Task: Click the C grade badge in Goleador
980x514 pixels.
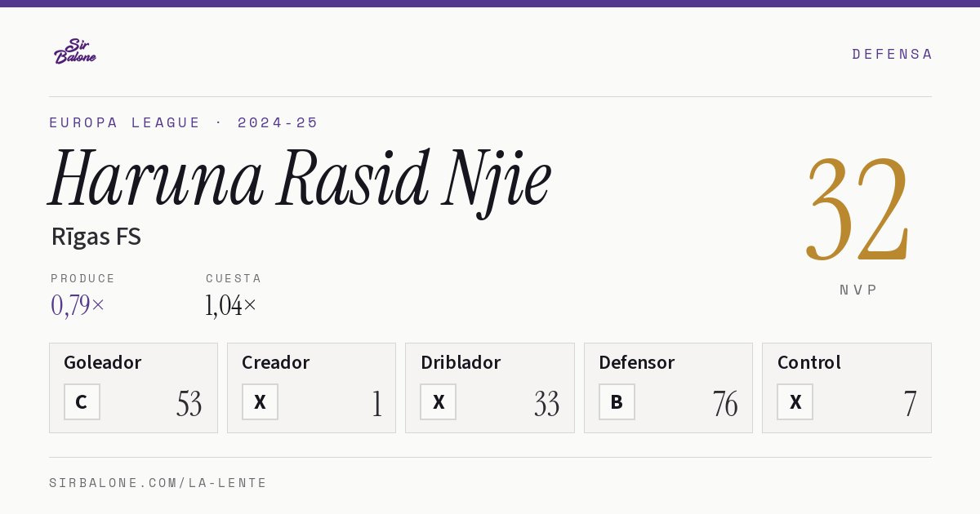Action: tap(82, 401)
